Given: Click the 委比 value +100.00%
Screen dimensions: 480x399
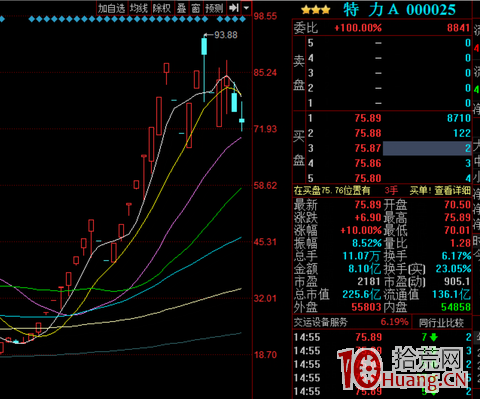Looking at the screenshot, I should [358, 28].
